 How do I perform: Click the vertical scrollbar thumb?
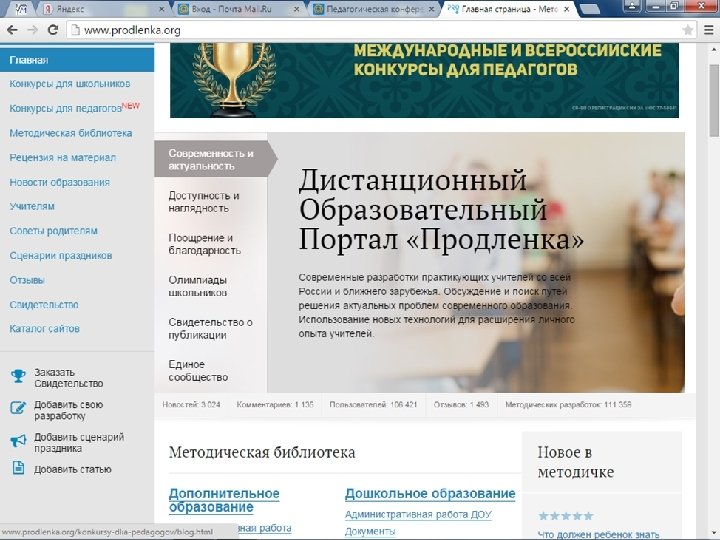click(714, 100)
